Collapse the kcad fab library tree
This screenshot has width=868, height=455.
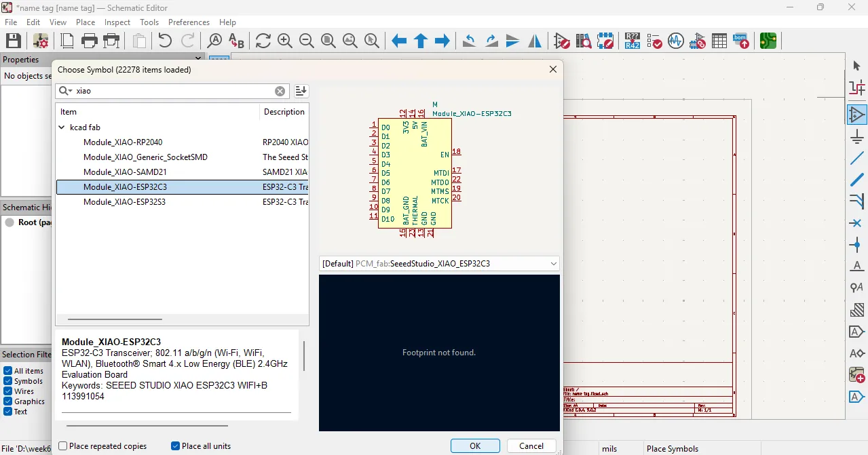pyautogui.click(x=62, y=127)
